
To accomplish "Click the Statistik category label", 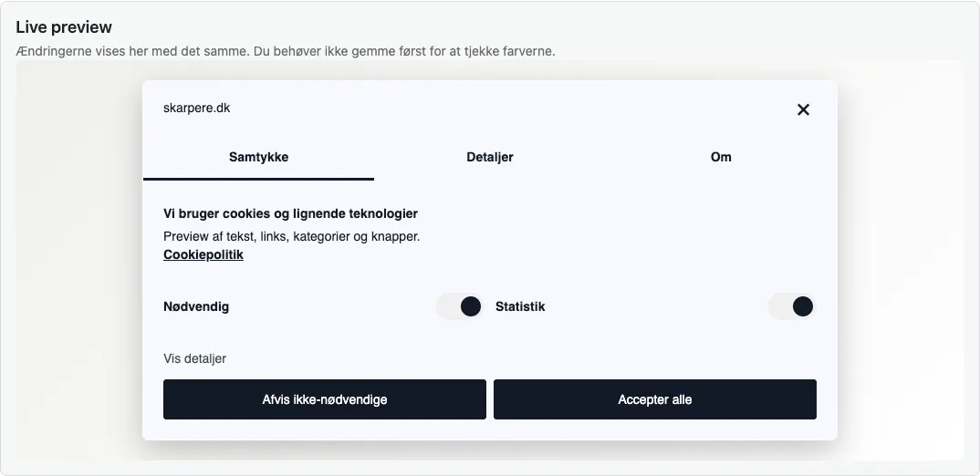I will click(x=520, y=306).
